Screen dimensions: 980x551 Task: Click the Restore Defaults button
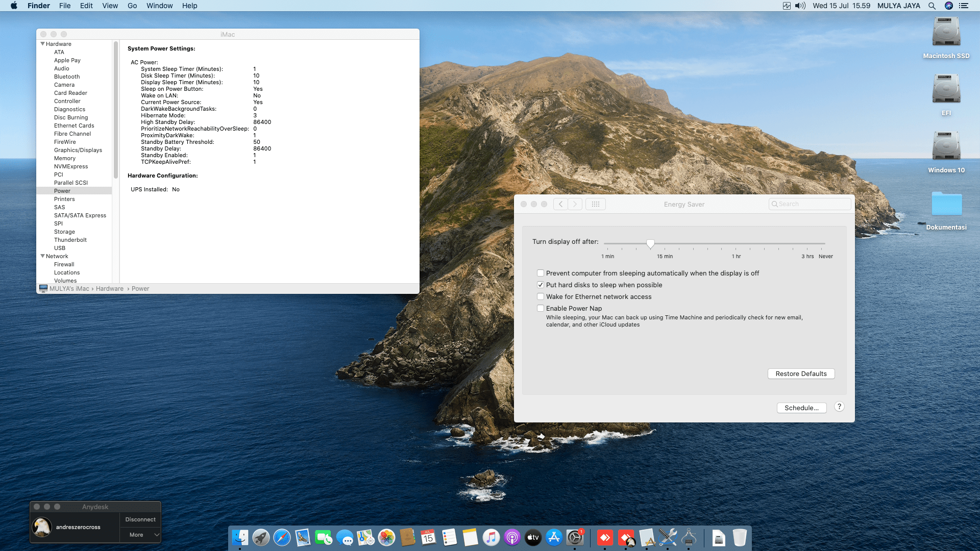[801, 374]
